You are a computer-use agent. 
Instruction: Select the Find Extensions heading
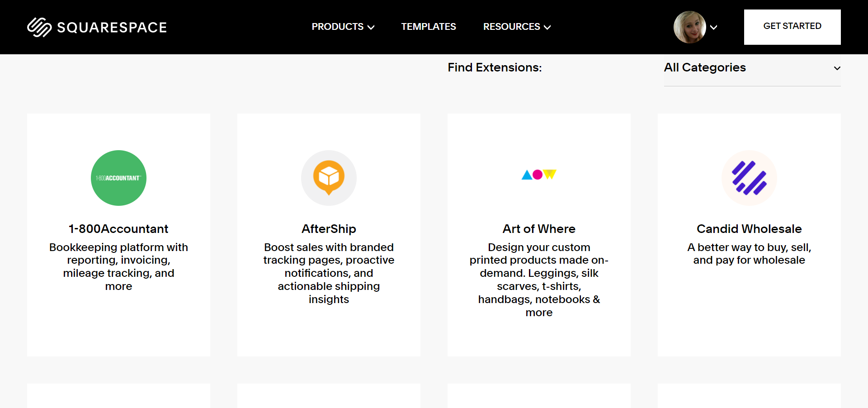point(495,67)
